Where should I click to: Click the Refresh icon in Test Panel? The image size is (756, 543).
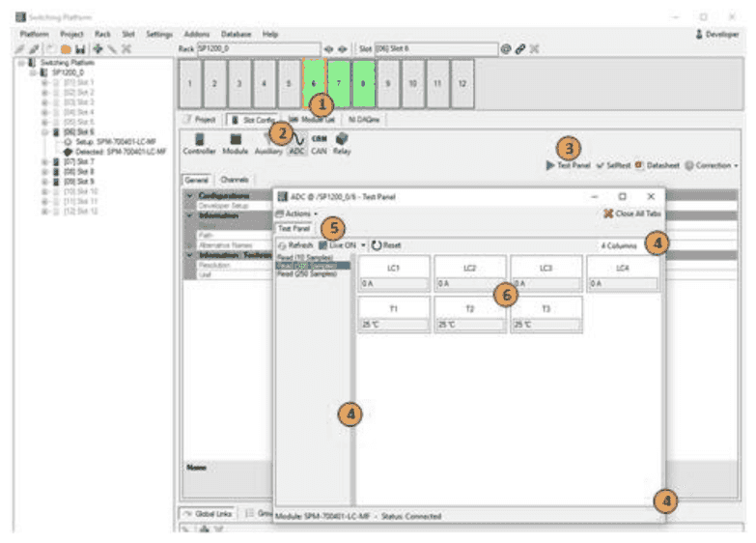[283, 245]
